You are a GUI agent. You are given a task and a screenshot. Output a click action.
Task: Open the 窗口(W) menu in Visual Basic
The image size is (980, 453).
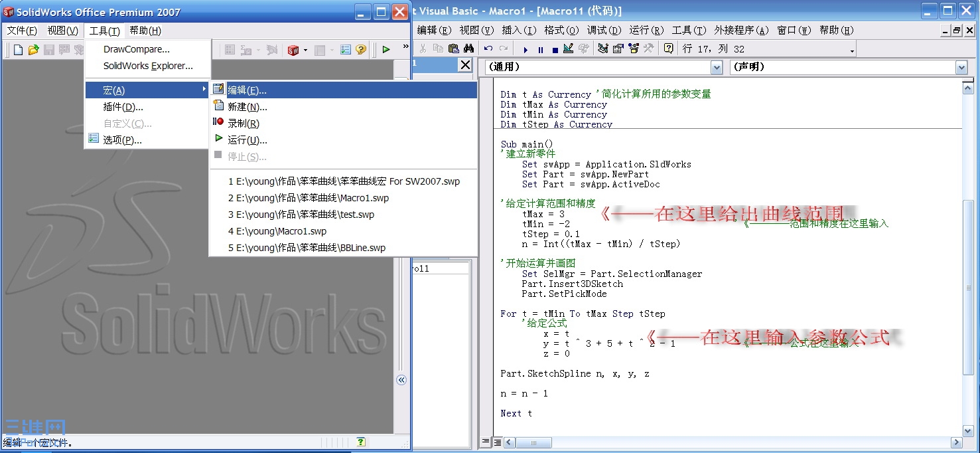click(794, 31)
